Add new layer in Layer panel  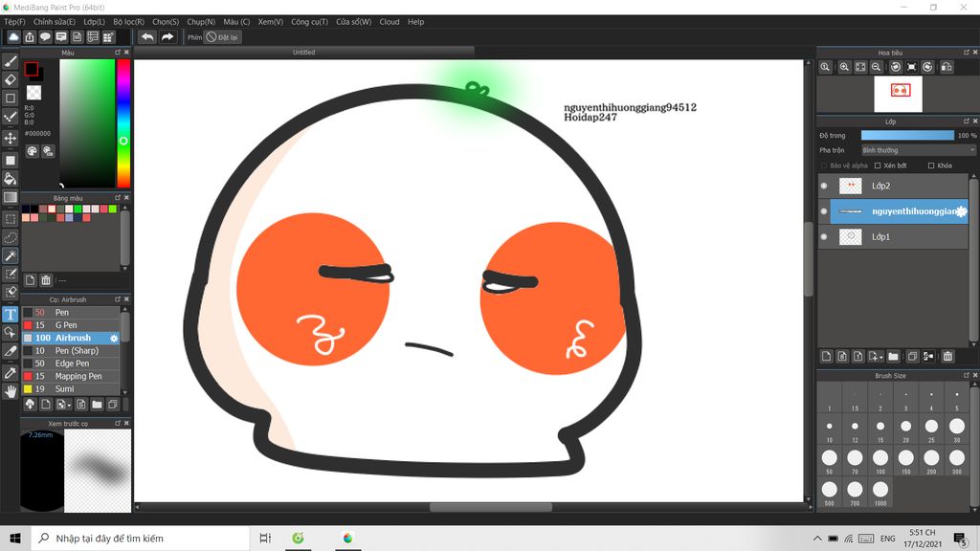click(x=826, y=356)
